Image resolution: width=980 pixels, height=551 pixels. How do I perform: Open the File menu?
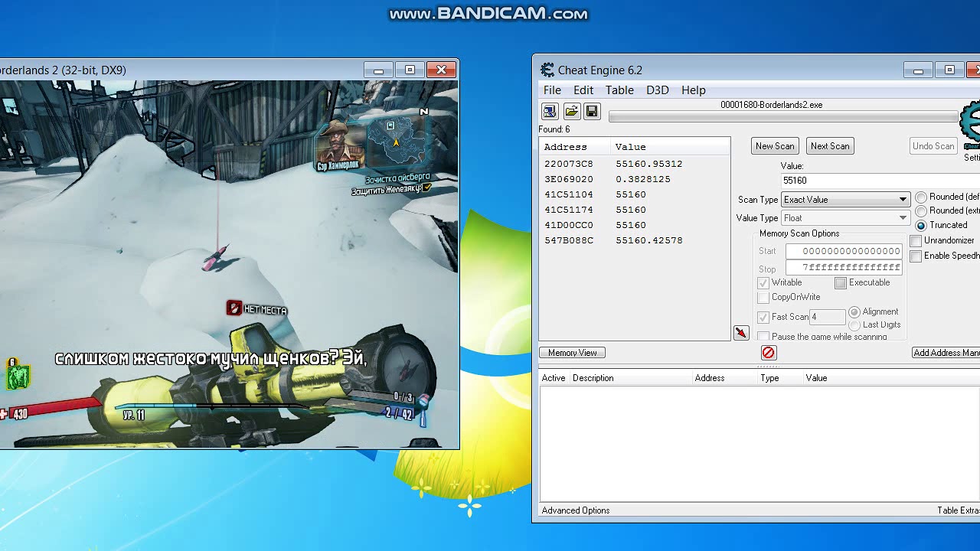(552, 90)
